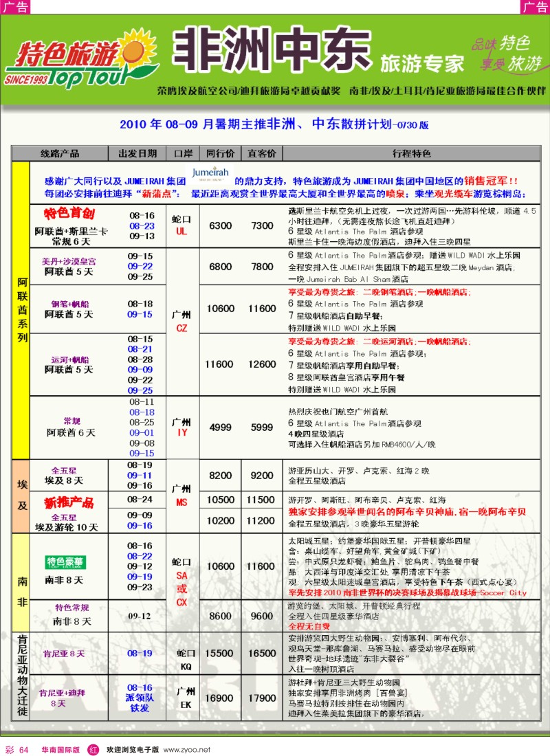Select the 同行价 column header

220,153
